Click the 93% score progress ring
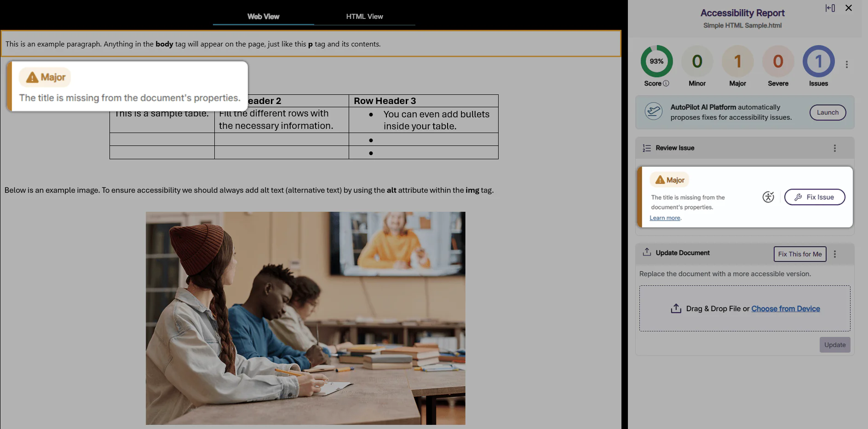This screenshot has height=429, width=868. [x=657, y=61]
